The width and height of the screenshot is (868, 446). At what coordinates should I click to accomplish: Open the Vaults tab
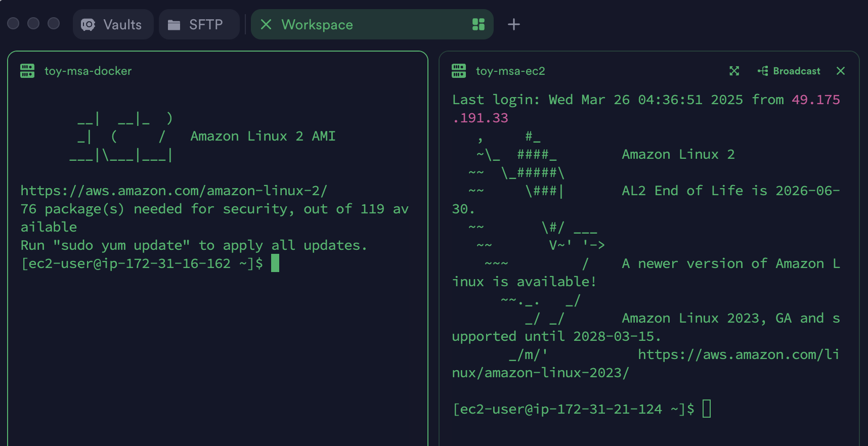coord(113,24)
